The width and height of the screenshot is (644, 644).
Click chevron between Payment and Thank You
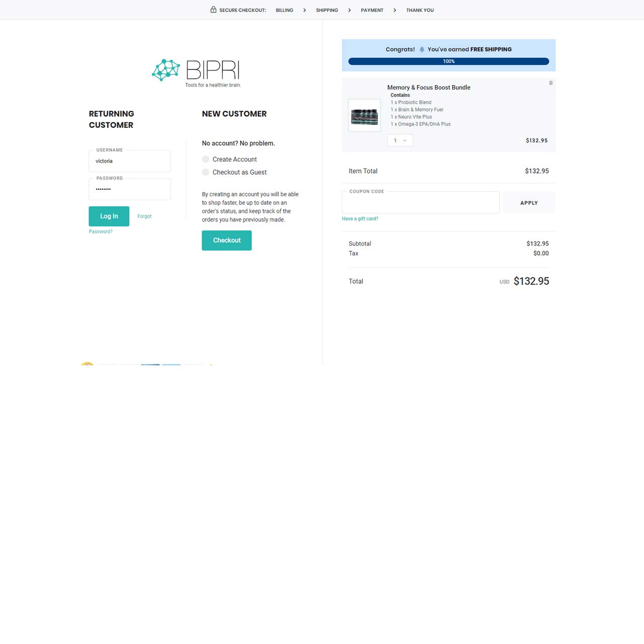(x=394, y=10)
